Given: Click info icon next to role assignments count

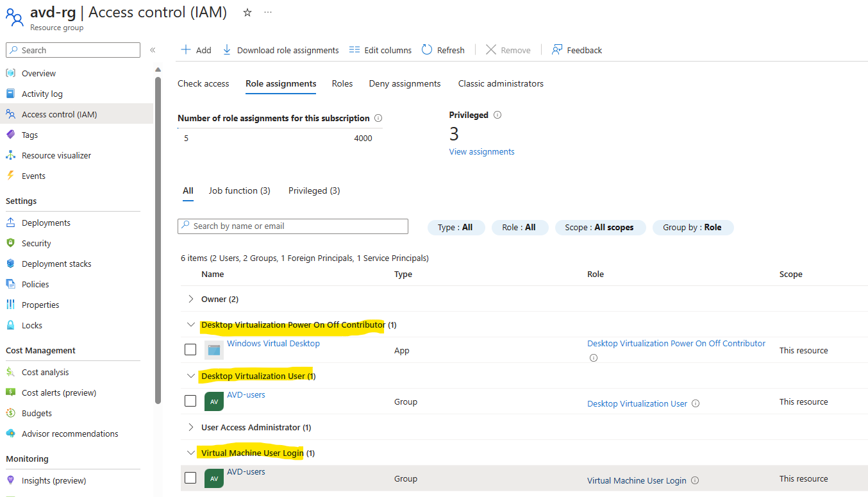Looking at the screenshot, I should click(x=378, y=118).
